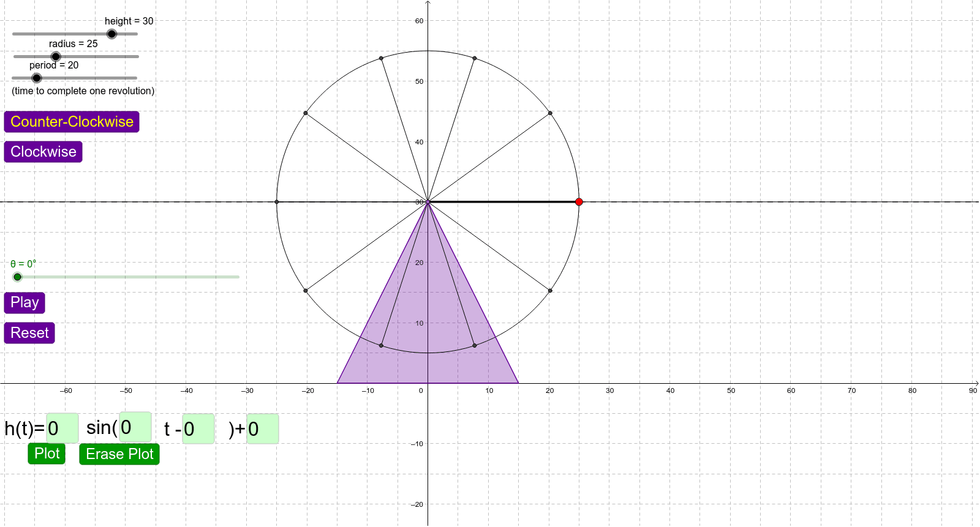980x527 pixels.
Task: Click the input field inside sin(
Action: [x=135, y=427]
